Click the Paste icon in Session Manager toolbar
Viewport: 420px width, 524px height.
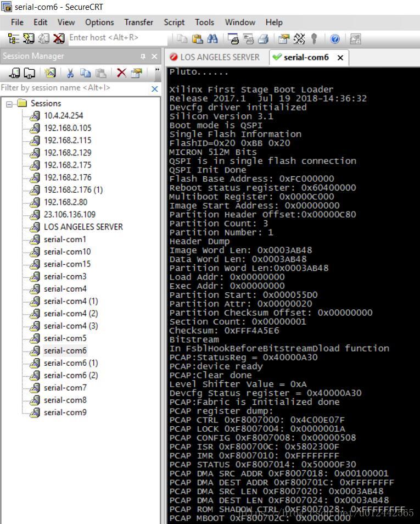[100, 73]
